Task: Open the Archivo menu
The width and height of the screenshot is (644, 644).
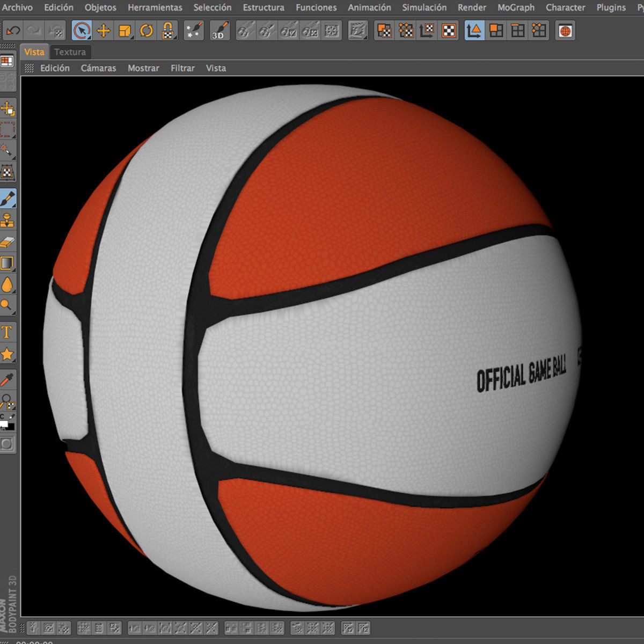Action: click(x=17, y=8)
